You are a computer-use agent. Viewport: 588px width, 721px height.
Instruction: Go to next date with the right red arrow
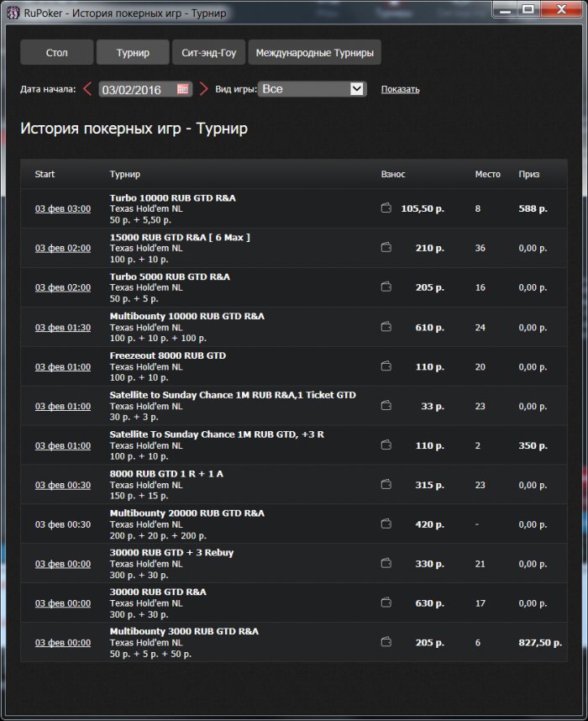pos(203,89)
